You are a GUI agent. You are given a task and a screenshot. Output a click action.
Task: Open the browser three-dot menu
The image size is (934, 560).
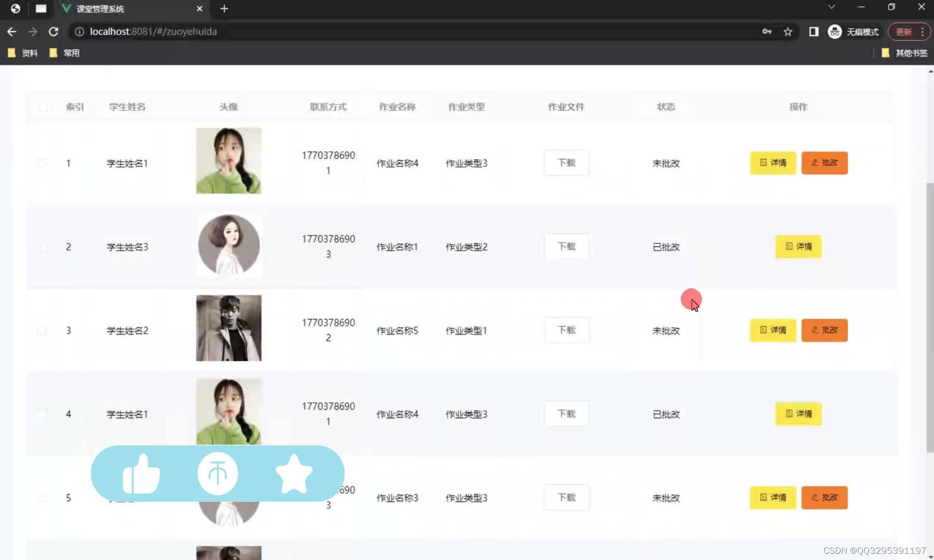click(x=922, y=32)
